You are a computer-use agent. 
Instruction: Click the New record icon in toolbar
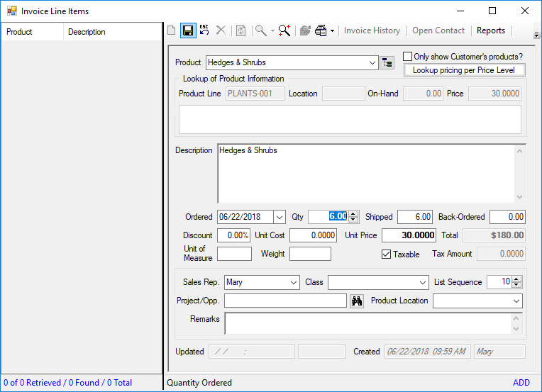point(172,30)
